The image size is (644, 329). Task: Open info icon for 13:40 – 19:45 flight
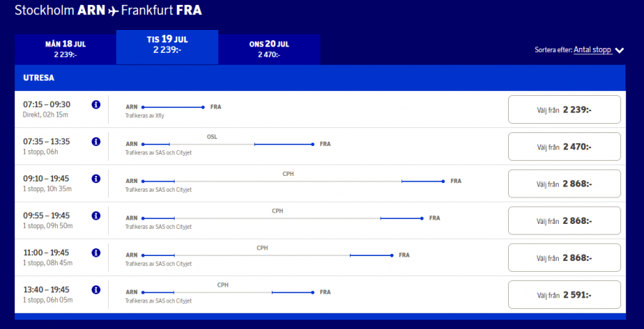96,290
